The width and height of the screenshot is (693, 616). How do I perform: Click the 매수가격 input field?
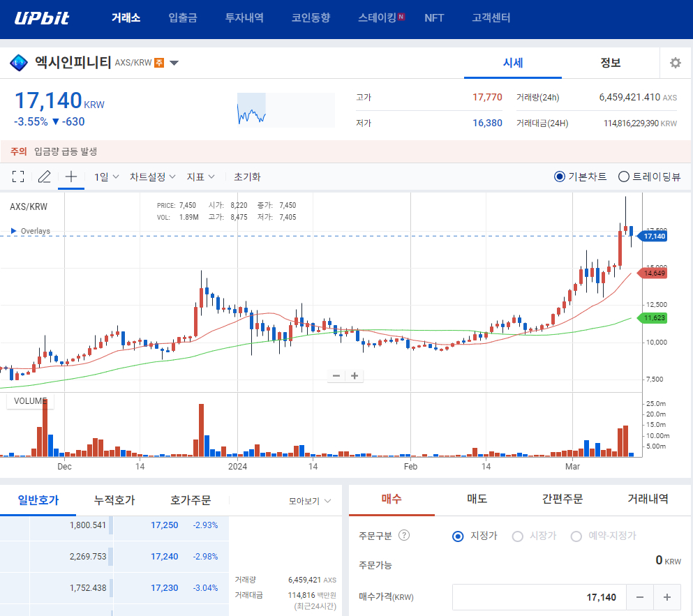[539, 597]
